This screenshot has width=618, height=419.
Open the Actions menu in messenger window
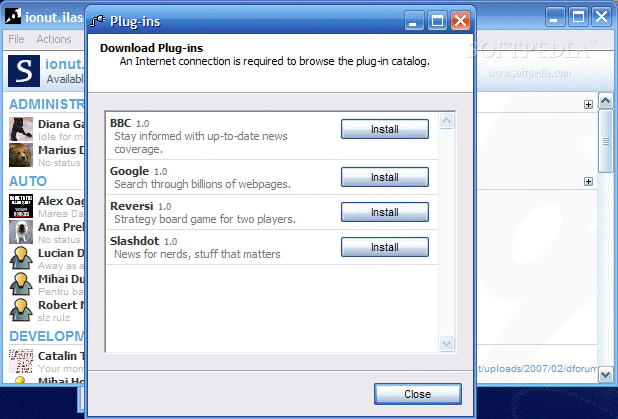(54, 39)
